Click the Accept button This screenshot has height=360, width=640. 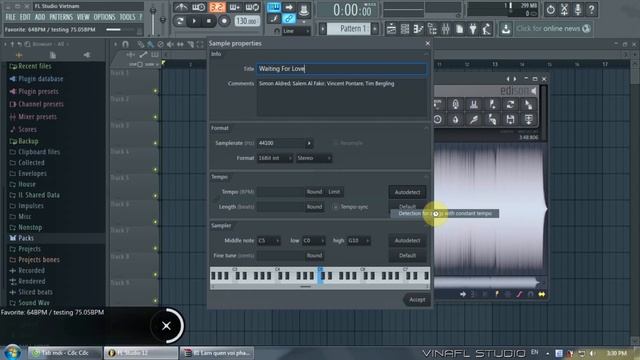(417, 300)
